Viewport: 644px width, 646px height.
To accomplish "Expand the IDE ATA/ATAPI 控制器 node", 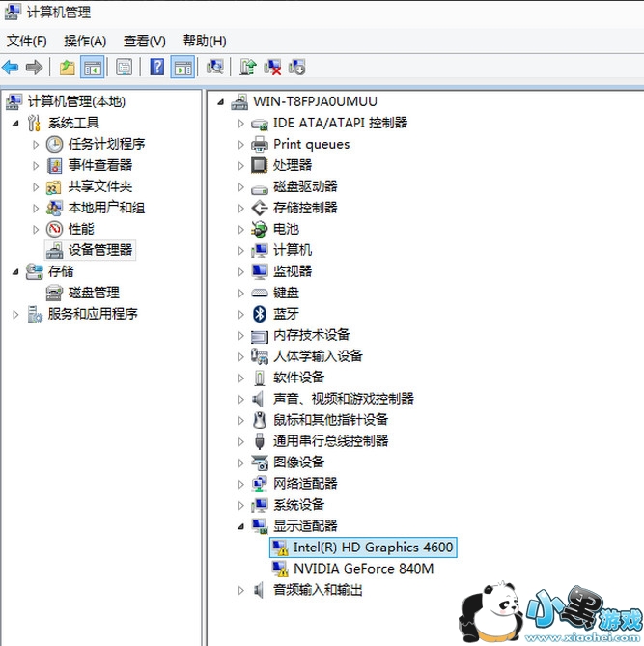I will point(241,124).
